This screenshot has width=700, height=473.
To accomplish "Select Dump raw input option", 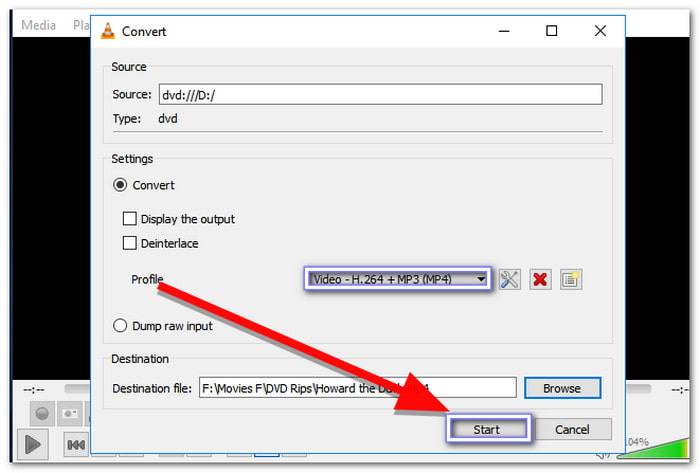I will tap(120, 326).
